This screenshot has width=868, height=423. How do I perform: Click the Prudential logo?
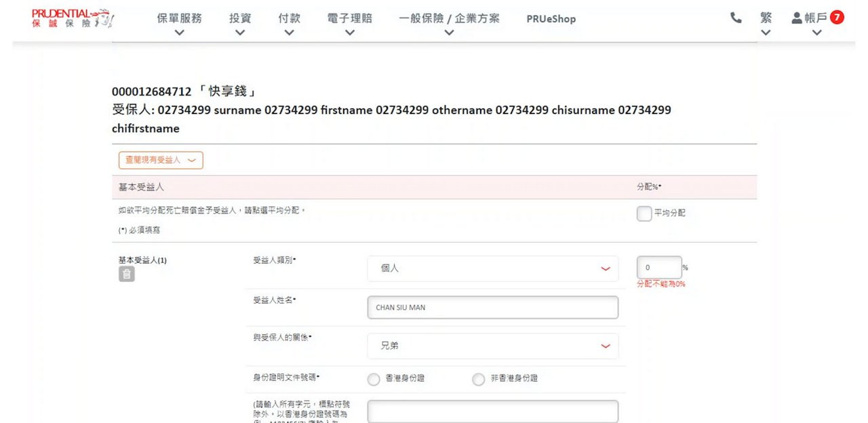point(73,18)
